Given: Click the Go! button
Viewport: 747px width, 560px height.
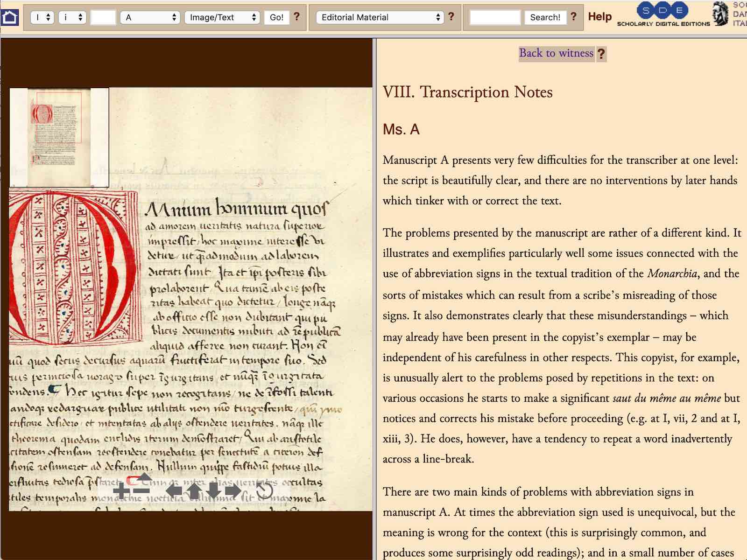Looking at the screenshot, I should (x=276, y=17).
